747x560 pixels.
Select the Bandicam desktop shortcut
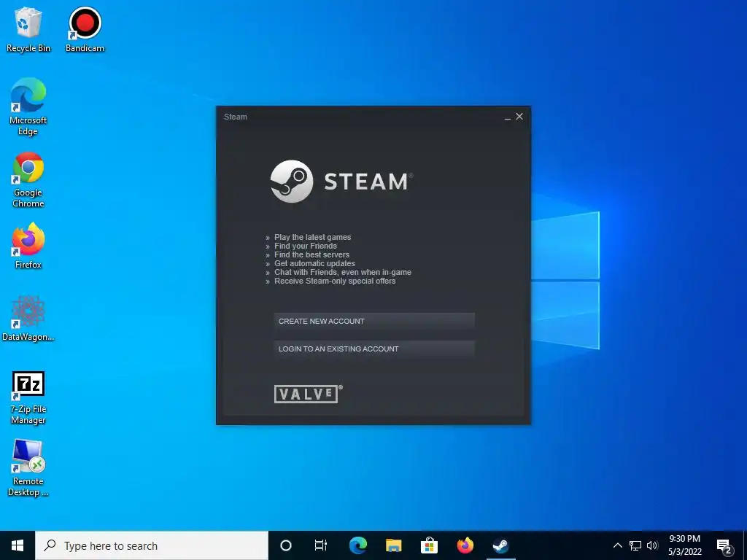(85, 29)
